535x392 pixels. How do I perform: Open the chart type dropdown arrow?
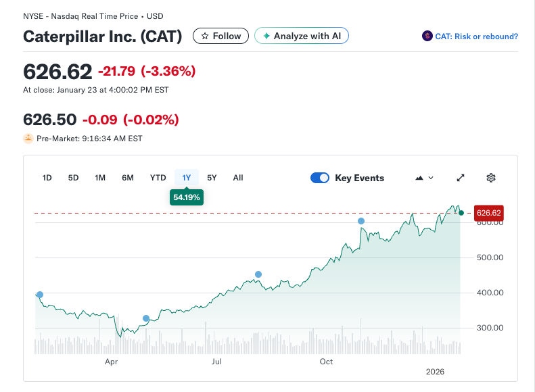(x=432, y=178)
